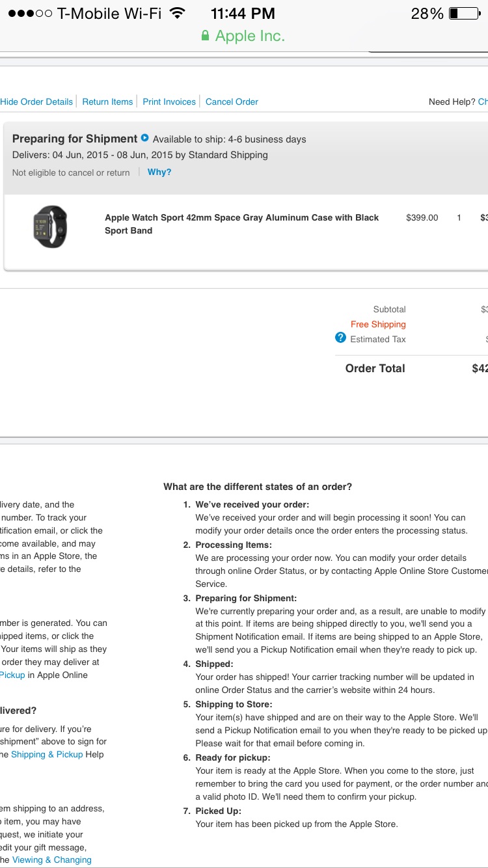The image size is (488, 868).
Task: Collapse order with Hide Order Details
Action: (x=36, y=102)
